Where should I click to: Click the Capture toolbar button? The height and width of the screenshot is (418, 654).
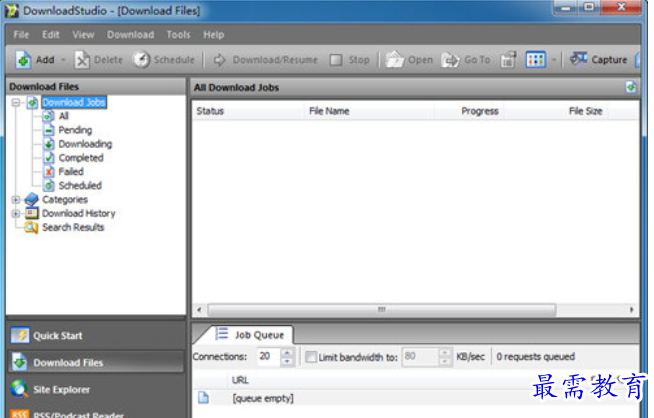click(599, 60)
